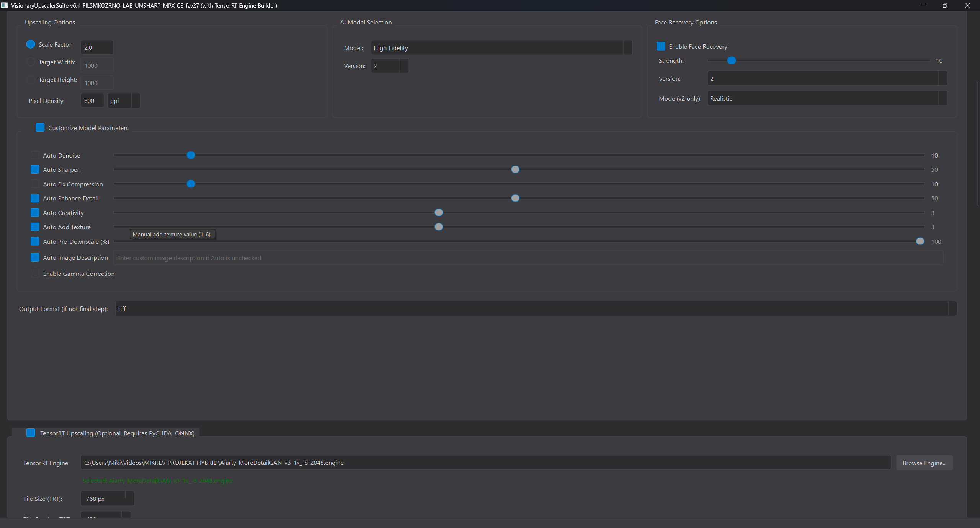The image size is (980, 528).
Task: Click the 'Manual add texture value (1-6).' tooltip
Action: (x=172, y=235)
